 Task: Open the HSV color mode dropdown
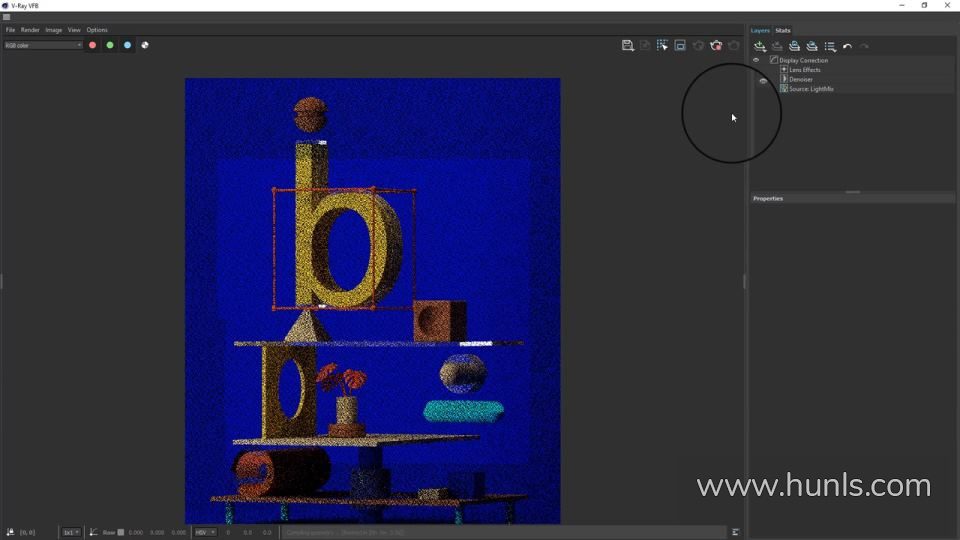(205, 532)
